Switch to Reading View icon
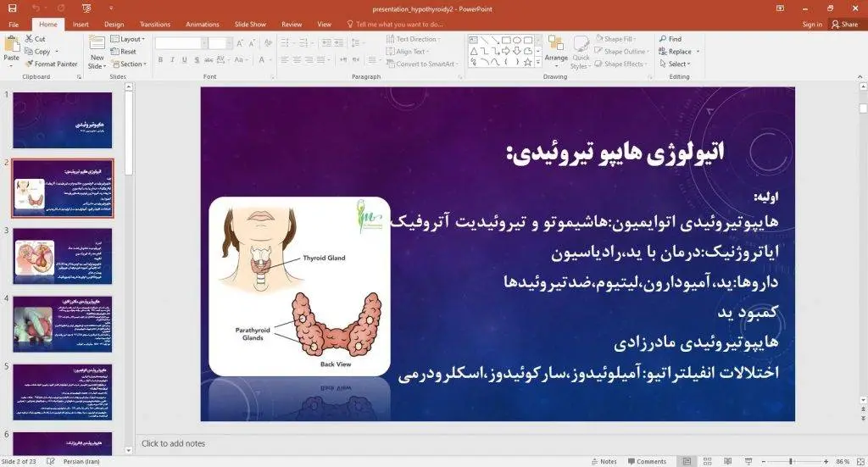Screen dimensions: 868x467 [727, 461]
